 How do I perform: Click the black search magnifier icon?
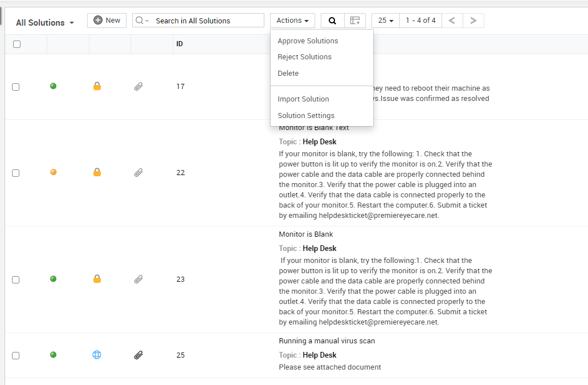332,21
